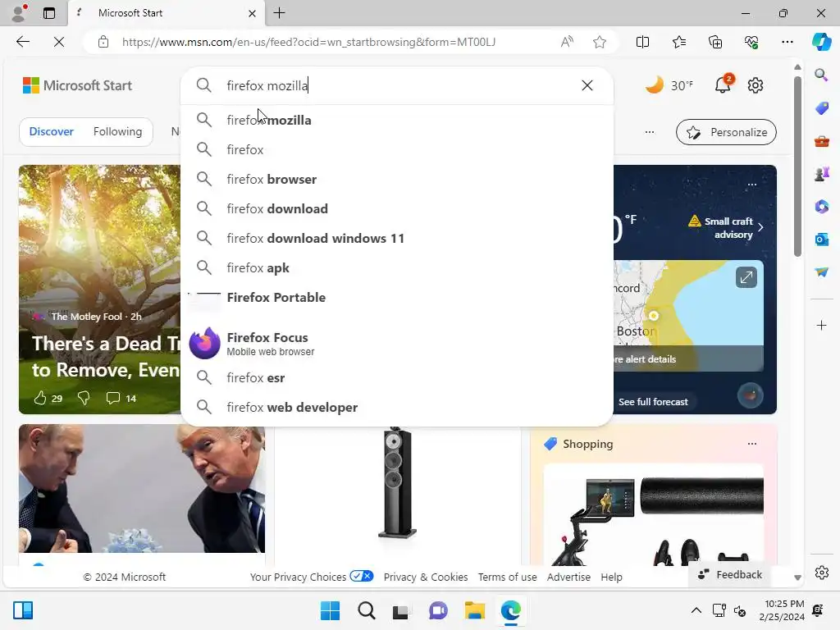Choose suggestion firefox download windows 11
Image resolution: width=840 pixels, height=630 pixels.
(x=397, y=238)
